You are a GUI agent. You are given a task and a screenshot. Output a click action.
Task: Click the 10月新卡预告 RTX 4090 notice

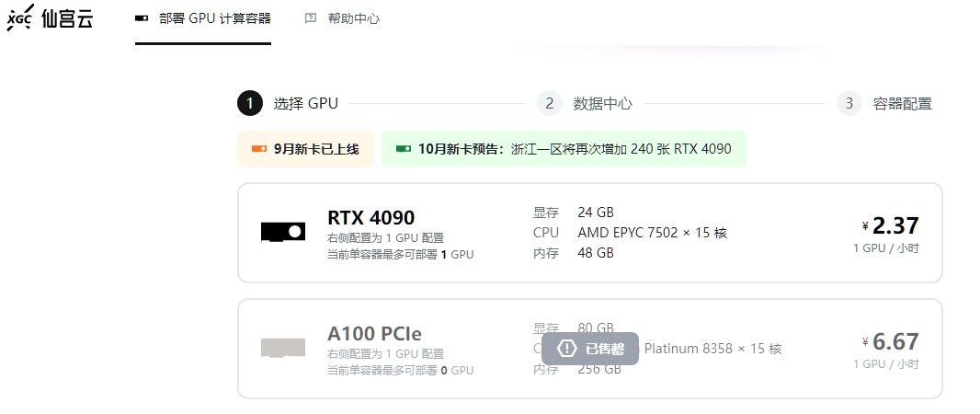tap(564, 149)
